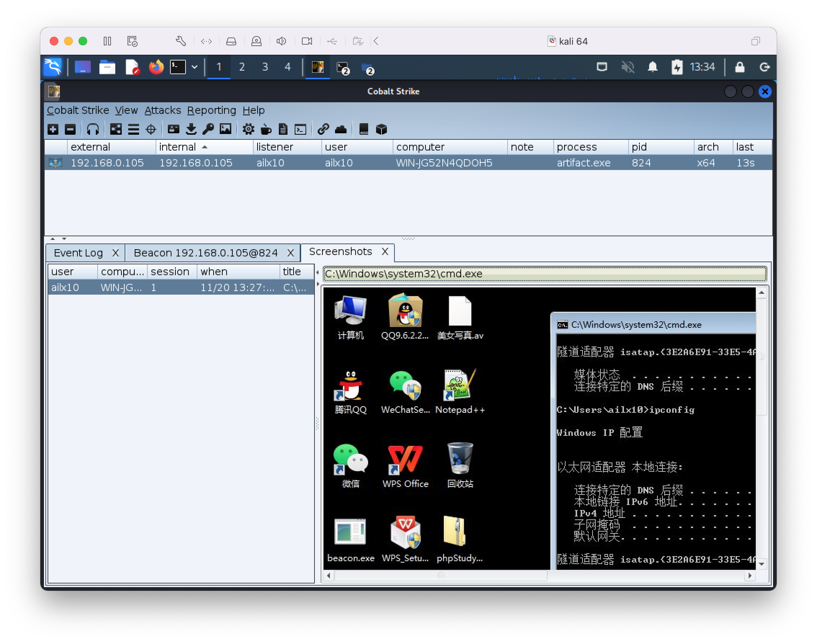Click the coffee cup Java applet icon
Screen dimensions: 817x644
266,129
